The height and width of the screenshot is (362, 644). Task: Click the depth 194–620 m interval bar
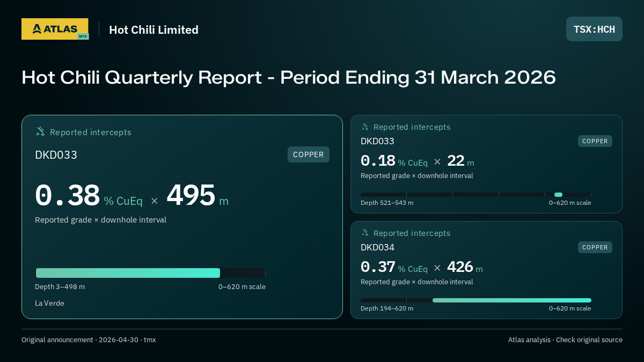(x=512, y=300)
